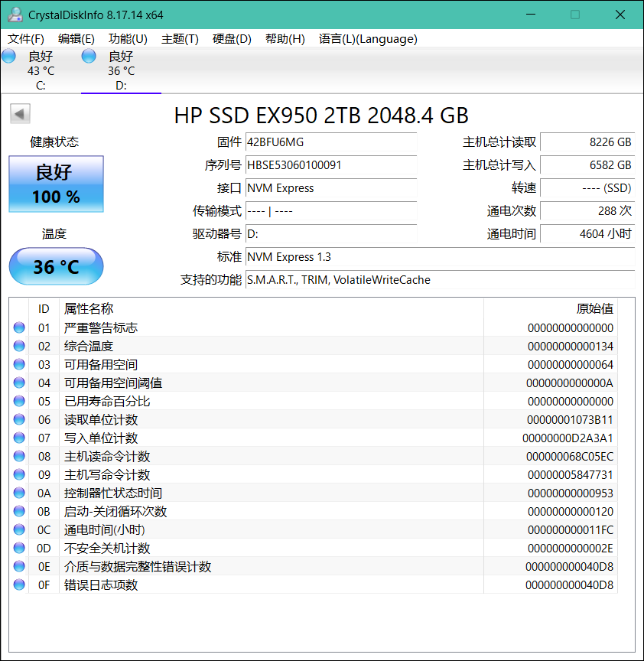Click status dot of row 06 读取单位计数
644x661 pixels.
(x=19, y=419)
